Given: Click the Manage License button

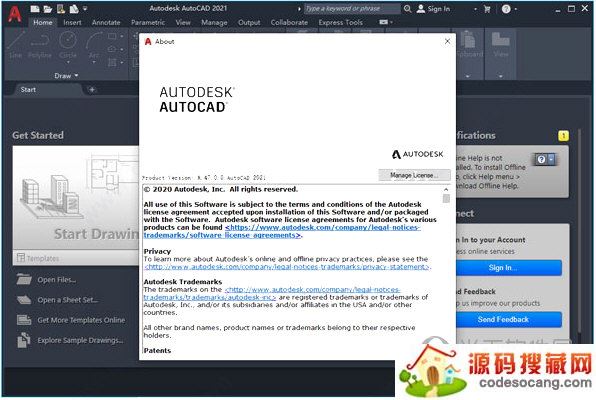Looking at the screenshot, I should click(414, 175).
